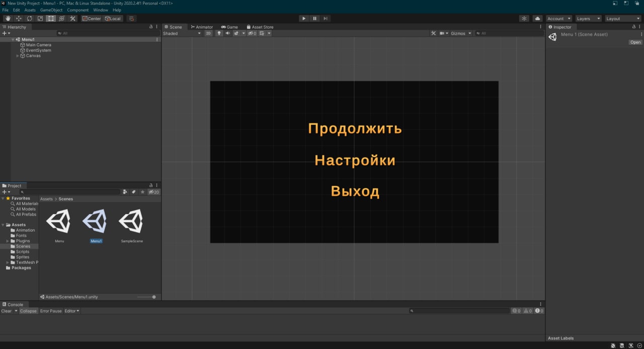This screenshot has height=349, width=644.
Task: Switch to the Game tab
Action: click(229, 27)
